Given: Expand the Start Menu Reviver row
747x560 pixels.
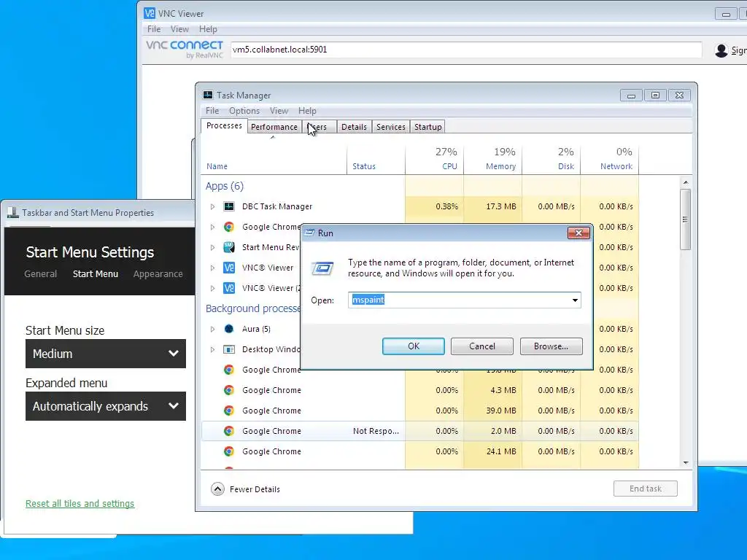Looking at the screenshot, I should click(x=212, y=248).
